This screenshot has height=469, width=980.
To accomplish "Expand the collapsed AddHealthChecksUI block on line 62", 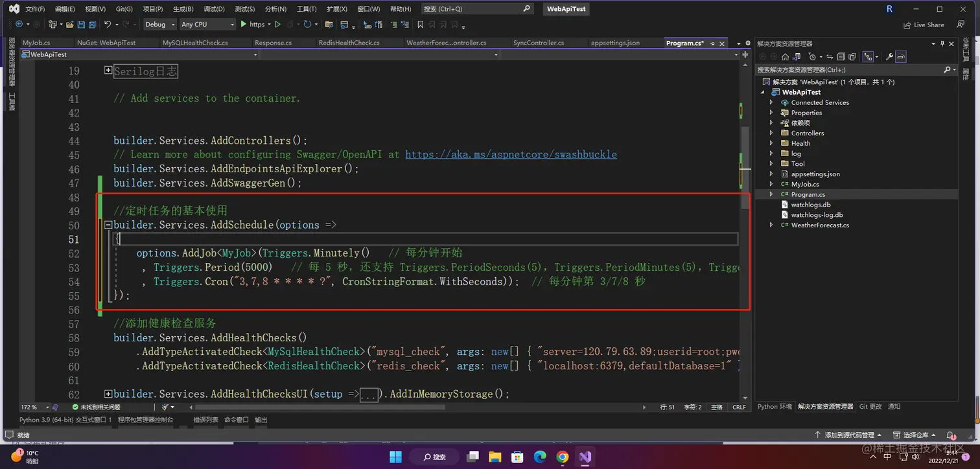I will (x=108, y=393).
